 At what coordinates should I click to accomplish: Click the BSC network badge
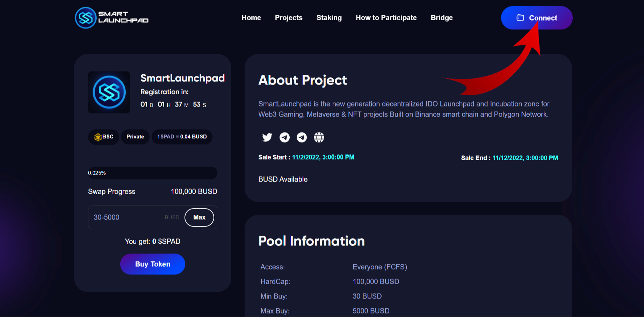[x=103, y=137]
